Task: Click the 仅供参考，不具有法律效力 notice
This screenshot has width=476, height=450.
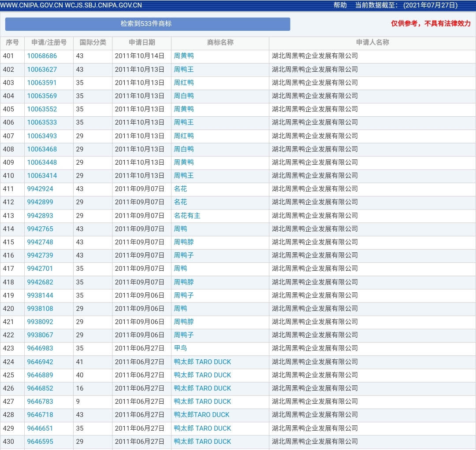Action: coord(431,24)
